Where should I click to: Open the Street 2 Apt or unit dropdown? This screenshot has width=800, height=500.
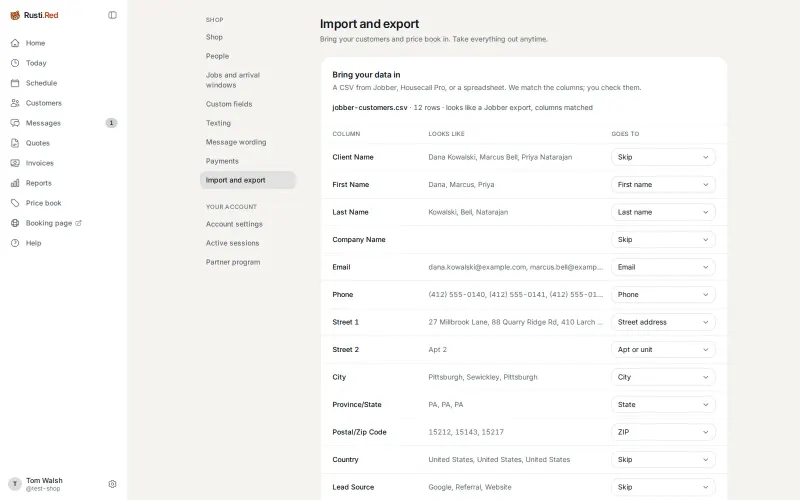pyautogui.click(x=663, y=350)
